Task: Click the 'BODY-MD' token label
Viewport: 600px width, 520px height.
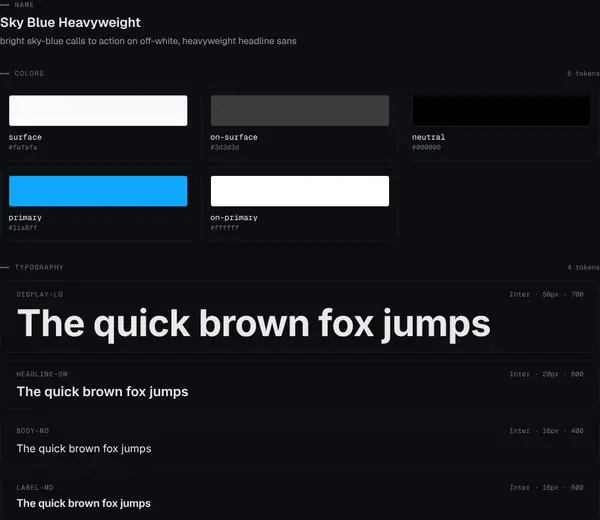Action: click(x=33, y=431)
